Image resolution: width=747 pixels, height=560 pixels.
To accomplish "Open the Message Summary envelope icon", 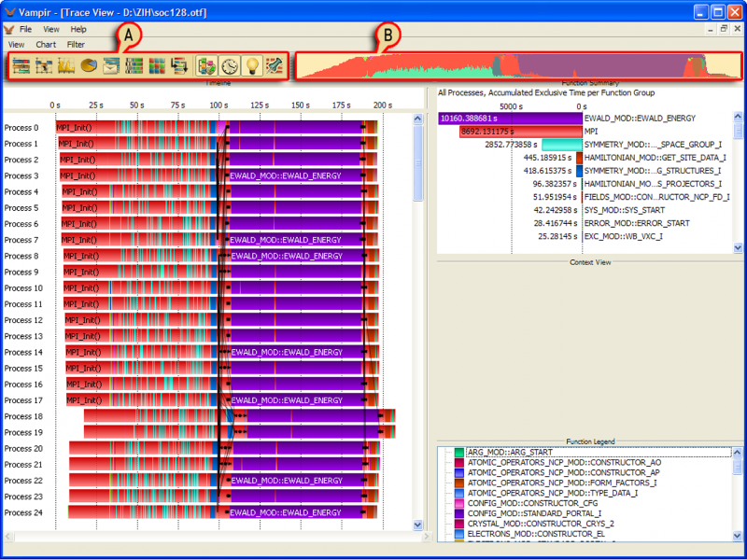I will point(111,65).
